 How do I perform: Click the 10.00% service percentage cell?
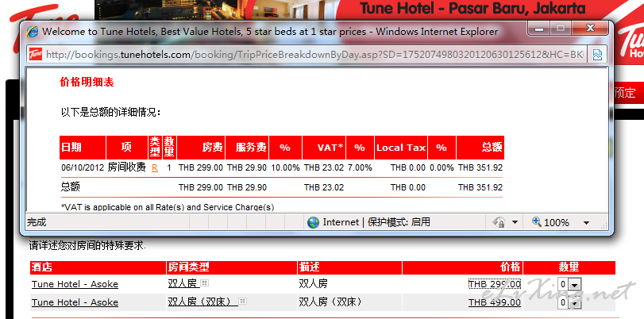pos(284,167)
